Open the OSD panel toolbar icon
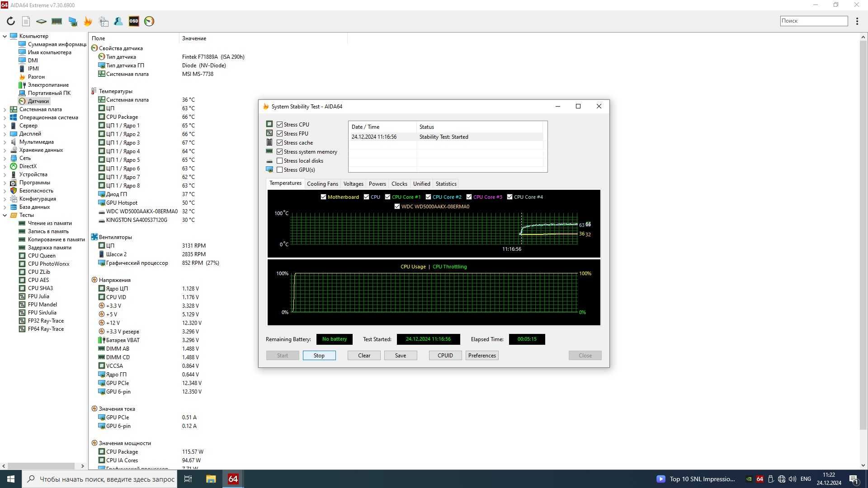This screenshot has width=868, height=488. pos(134,21)
